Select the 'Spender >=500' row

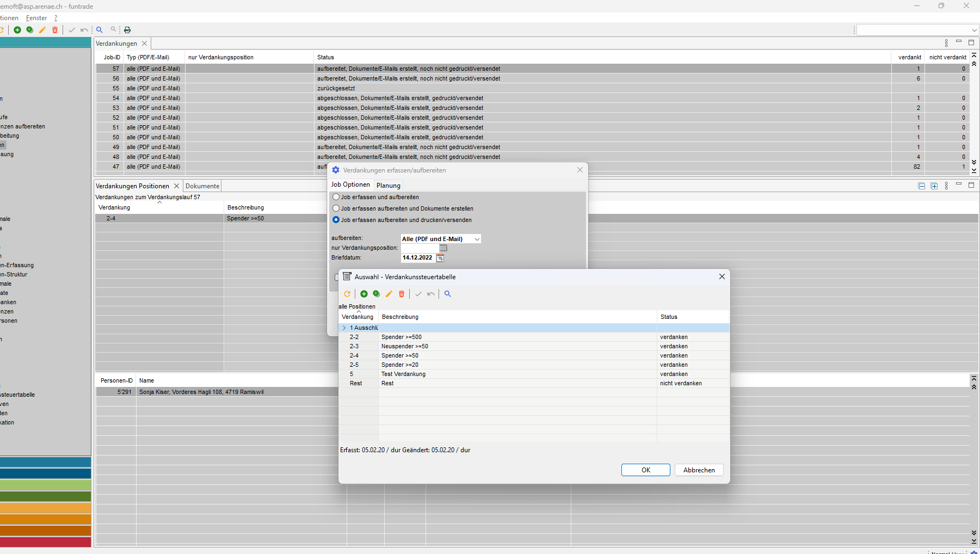pyautogui.click(x=402, y=337)
